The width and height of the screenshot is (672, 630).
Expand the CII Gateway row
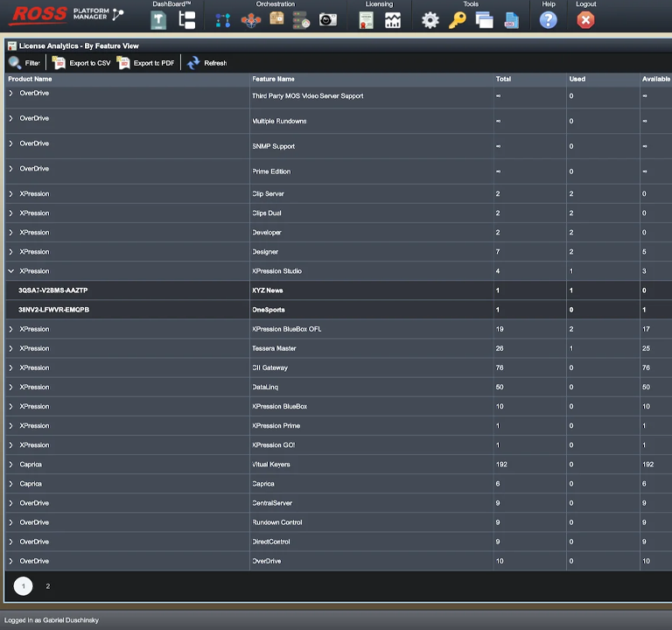tap(11, 367)
